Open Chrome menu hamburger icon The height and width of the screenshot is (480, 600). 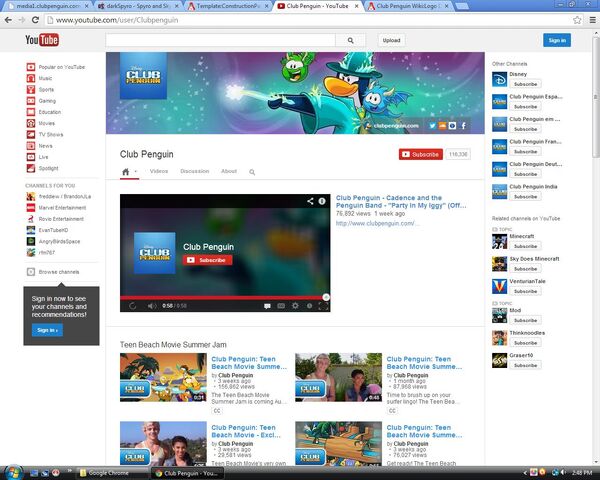pos(592,20)
